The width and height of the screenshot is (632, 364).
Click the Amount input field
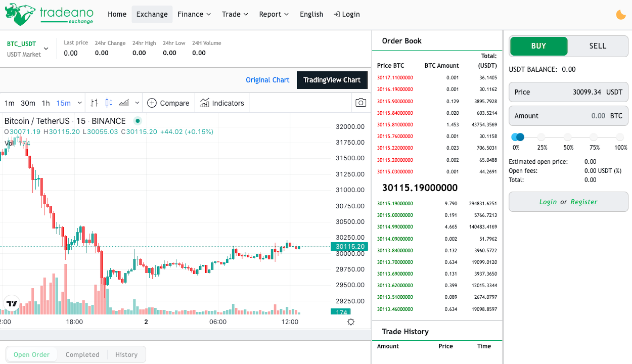coord(568,116)
